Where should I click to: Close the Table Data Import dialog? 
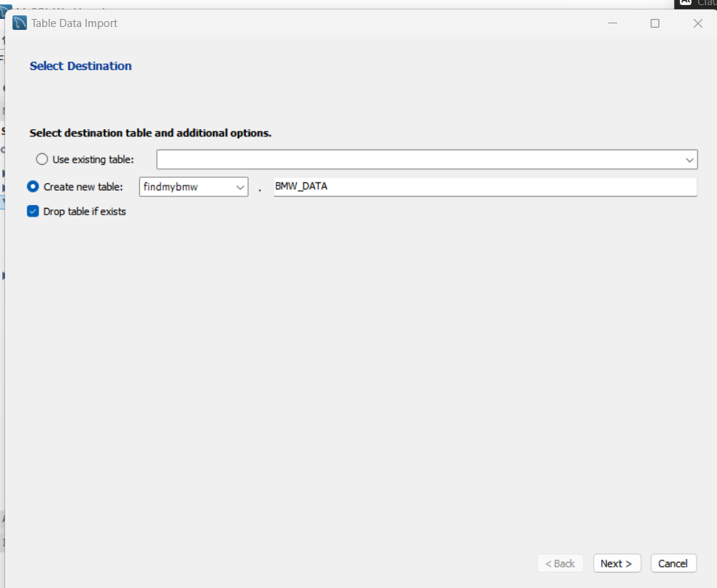coord(698,23)
